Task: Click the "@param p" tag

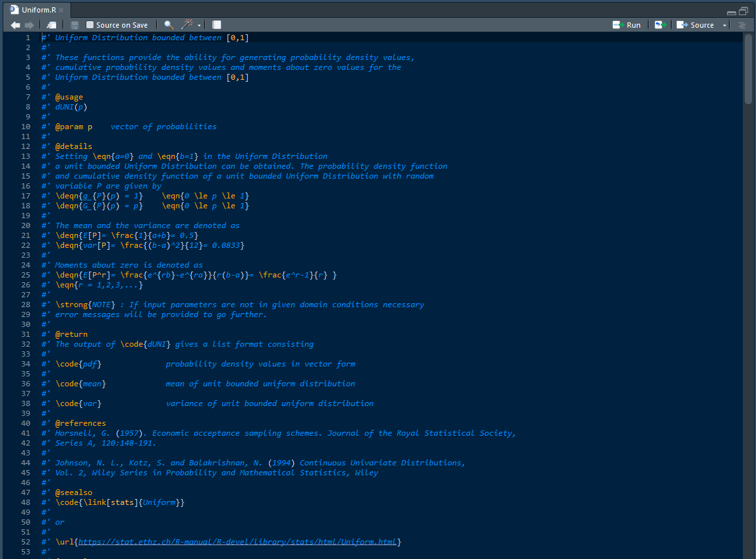Action: (73, 127)
